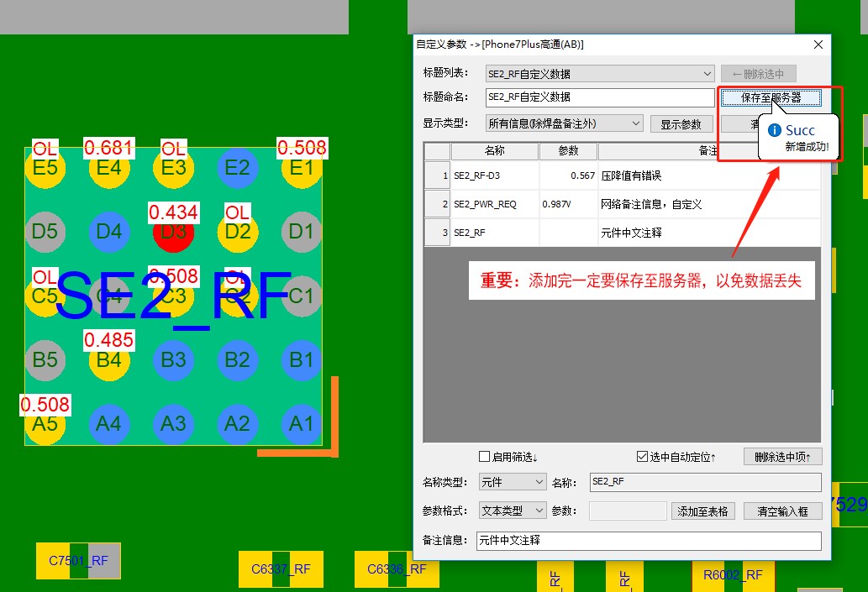Close the 自定义参数 dialog
The width and height of the screenshot is (868, 592).
tap(818, 45)
